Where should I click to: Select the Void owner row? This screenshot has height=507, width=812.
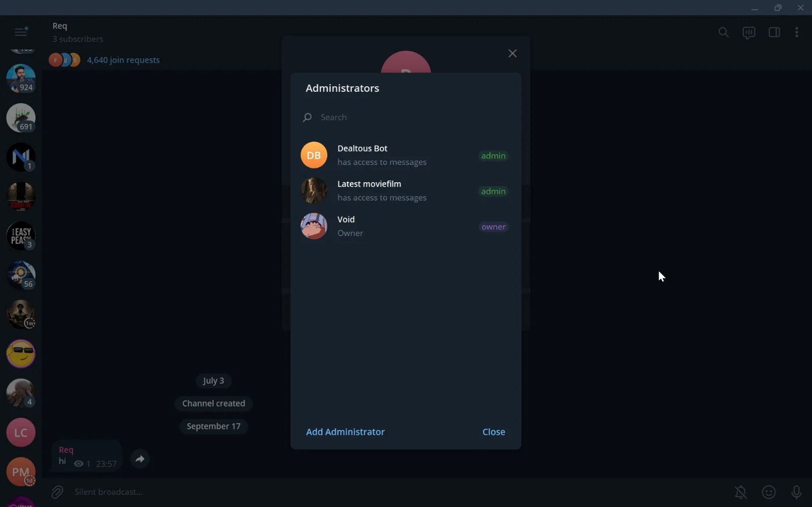click(406, 226)
